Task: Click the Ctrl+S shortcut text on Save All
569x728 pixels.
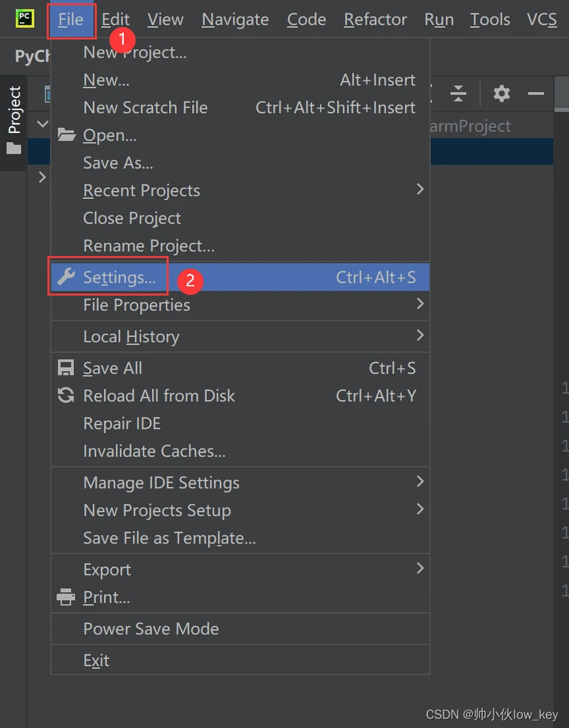Action: pos(392,368)
